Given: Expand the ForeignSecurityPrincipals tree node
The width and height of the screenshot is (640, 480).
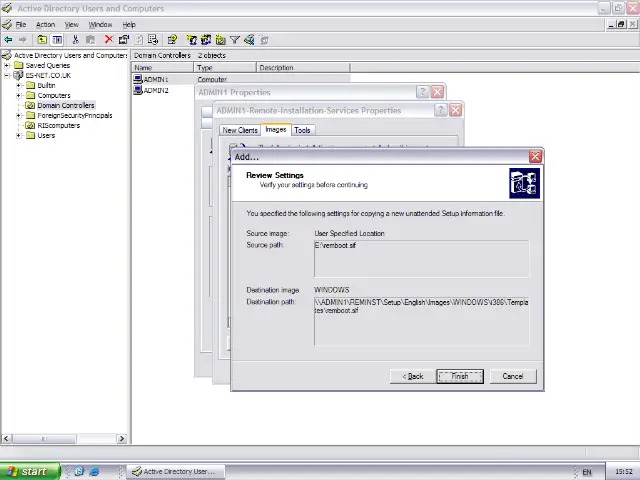Looking at the screenshot, I should [19, 116].
